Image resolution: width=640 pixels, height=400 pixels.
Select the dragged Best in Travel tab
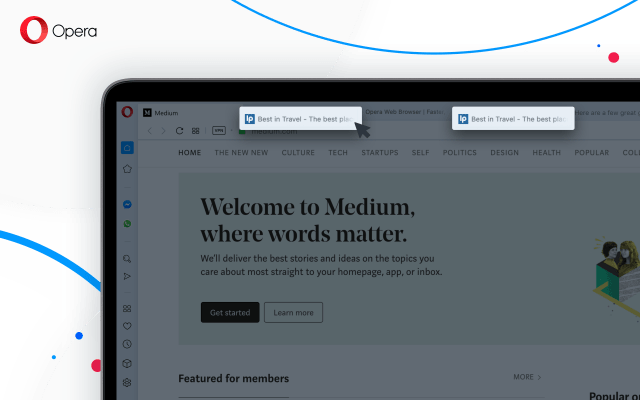300,119
